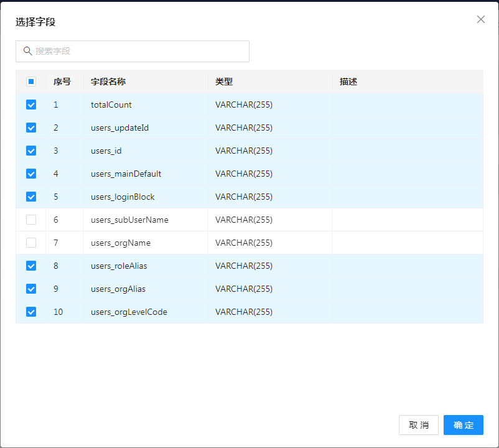Click the search magnifier icon

pos(27,51)
